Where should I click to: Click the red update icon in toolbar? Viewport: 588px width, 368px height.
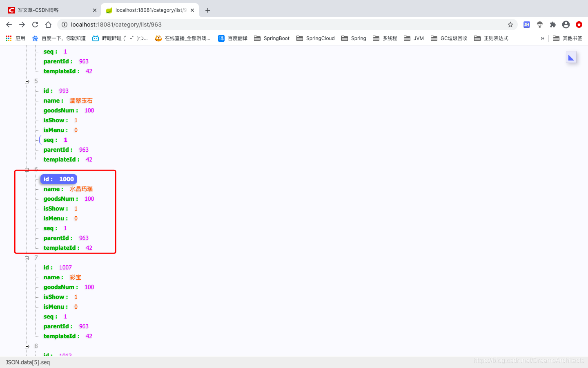click(x=579, y=25)
